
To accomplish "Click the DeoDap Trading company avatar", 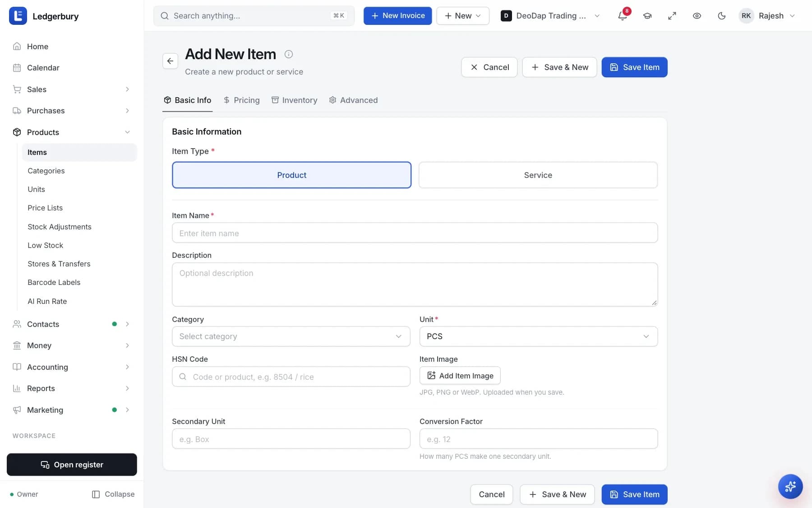I will 506,16.
